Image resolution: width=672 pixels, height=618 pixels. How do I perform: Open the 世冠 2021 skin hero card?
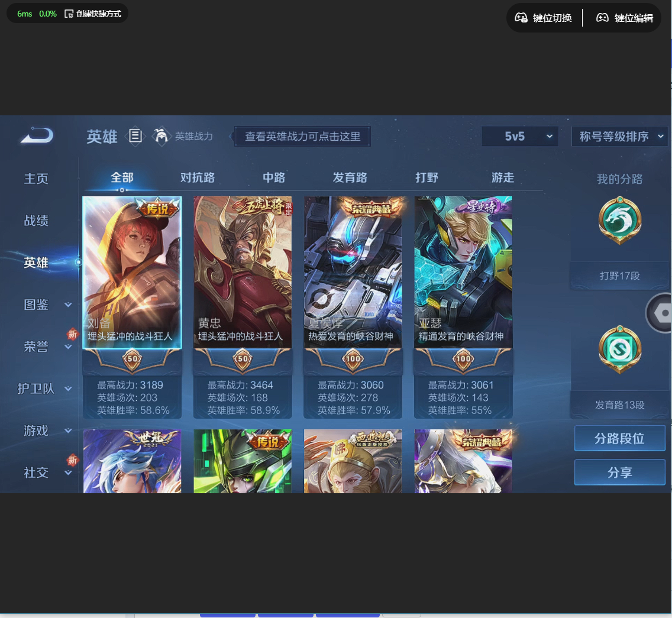coord(132,461)
